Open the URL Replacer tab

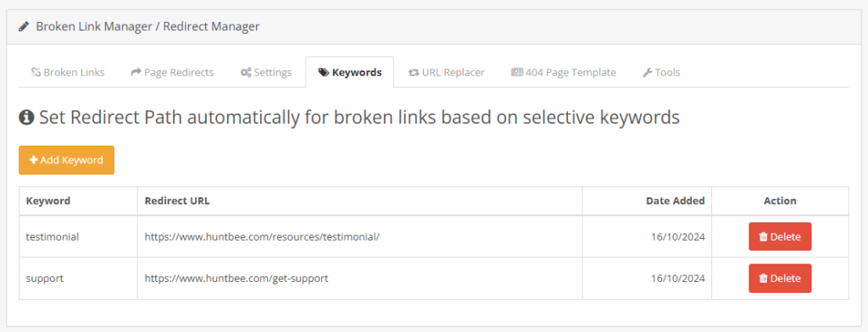pyautogui.click(x=446, y=72)
